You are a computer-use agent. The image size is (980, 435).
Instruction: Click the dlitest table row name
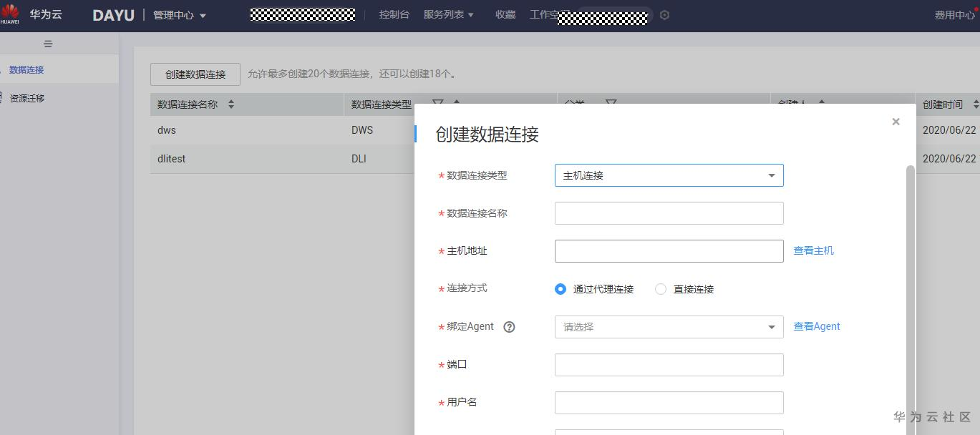pyautogui.click(x=171, y=159)
